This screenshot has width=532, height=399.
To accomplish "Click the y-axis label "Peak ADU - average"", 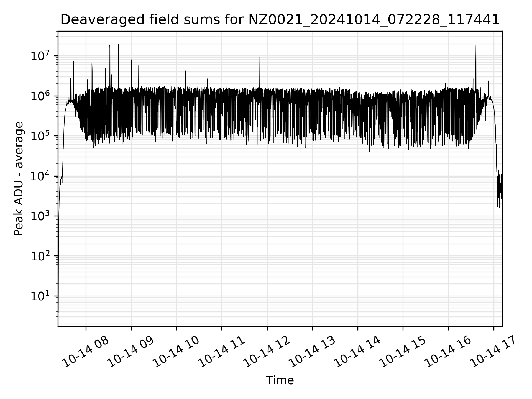I will coord(19,179).
